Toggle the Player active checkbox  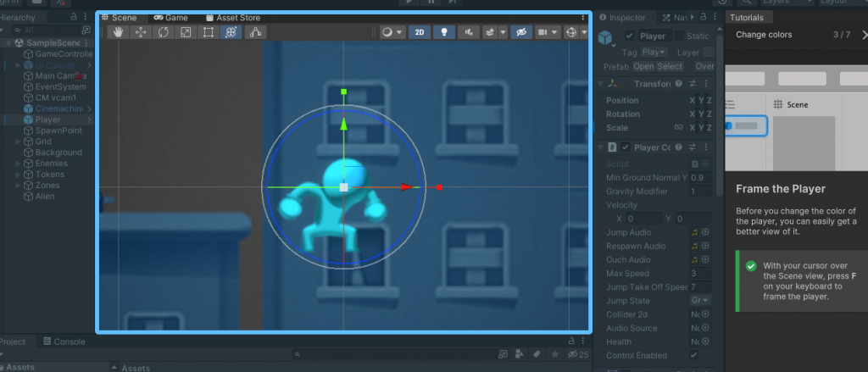pyautogui.click(x=629, y=36)
